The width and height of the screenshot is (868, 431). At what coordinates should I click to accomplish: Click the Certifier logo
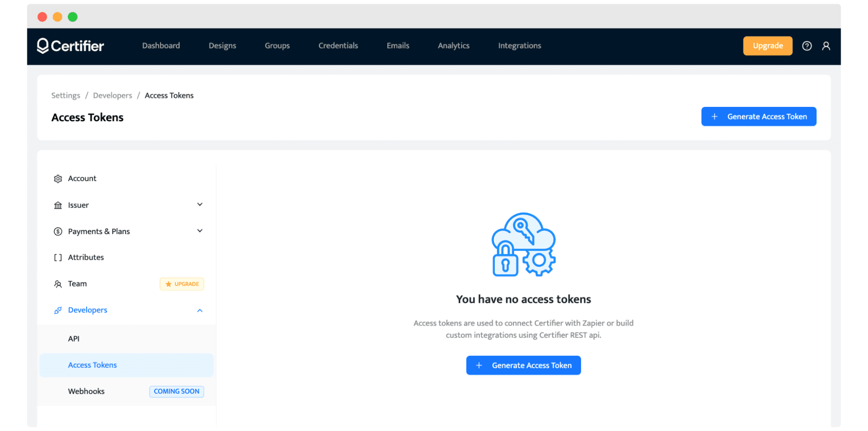click(x=70, y=46)
